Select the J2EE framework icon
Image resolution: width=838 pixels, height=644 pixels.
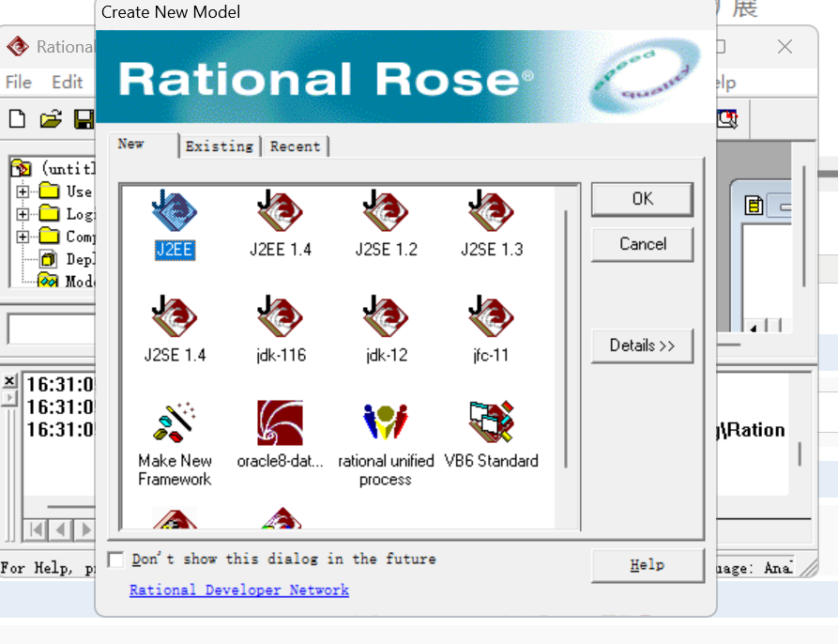click(x=175, y=212)
